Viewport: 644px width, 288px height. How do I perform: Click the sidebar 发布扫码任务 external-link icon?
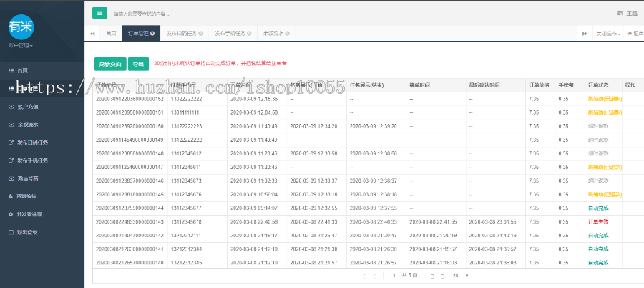click(x=11, y=143)
